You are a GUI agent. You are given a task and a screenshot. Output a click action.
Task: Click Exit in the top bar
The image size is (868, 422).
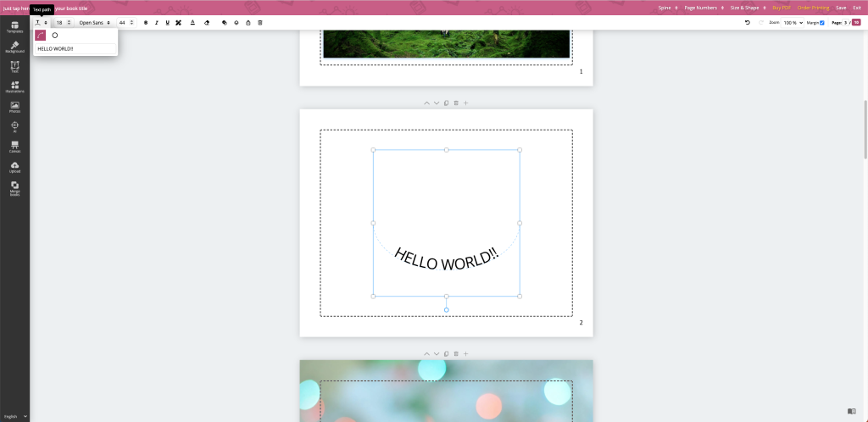coord(857,8)
